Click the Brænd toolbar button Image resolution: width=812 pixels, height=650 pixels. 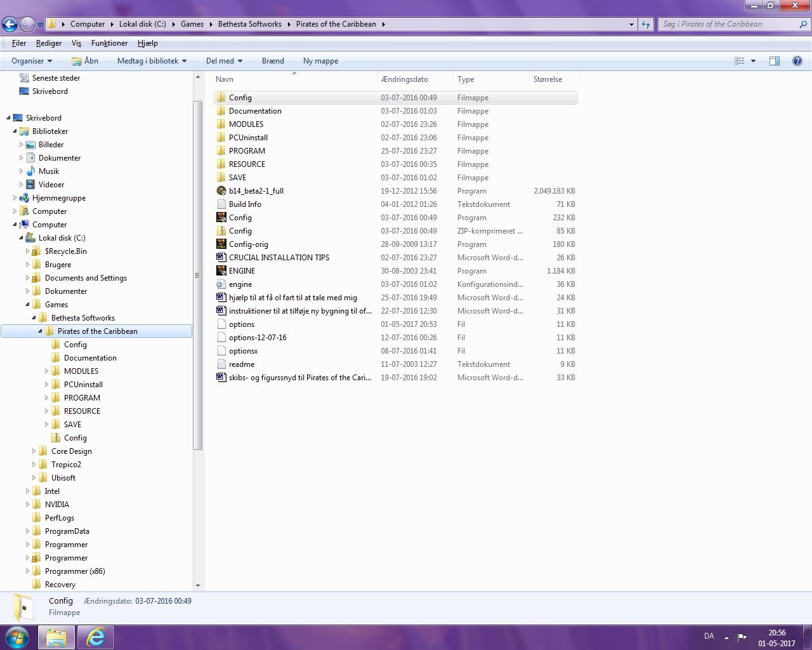[273, 61]
